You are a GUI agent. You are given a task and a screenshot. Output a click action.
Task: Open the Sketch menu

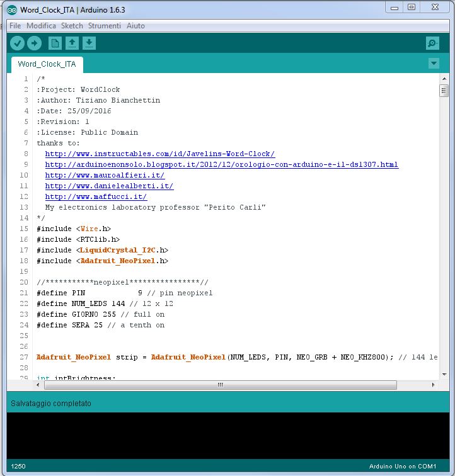[x=72, y=26]
